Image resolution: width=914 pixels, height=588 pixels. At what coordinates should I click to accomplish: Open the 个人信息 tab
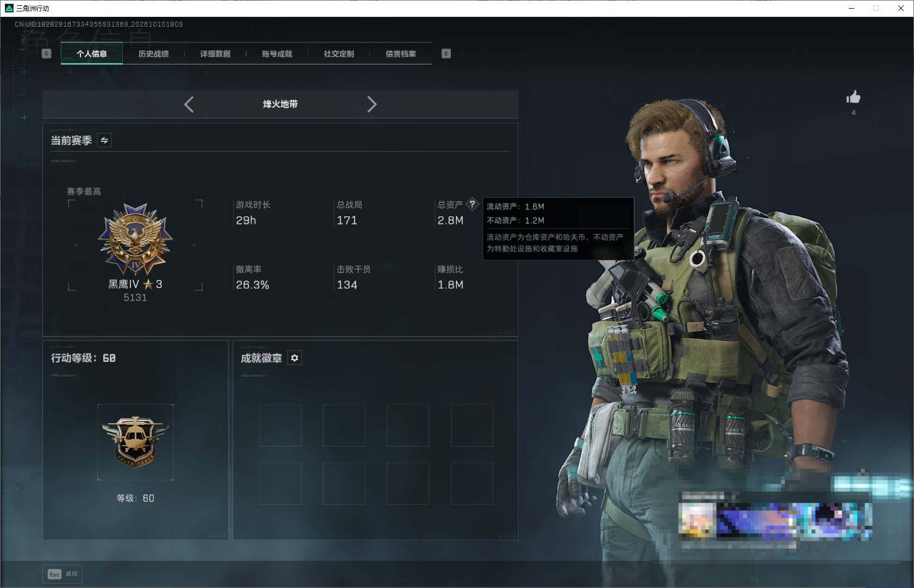pos(91,54)
